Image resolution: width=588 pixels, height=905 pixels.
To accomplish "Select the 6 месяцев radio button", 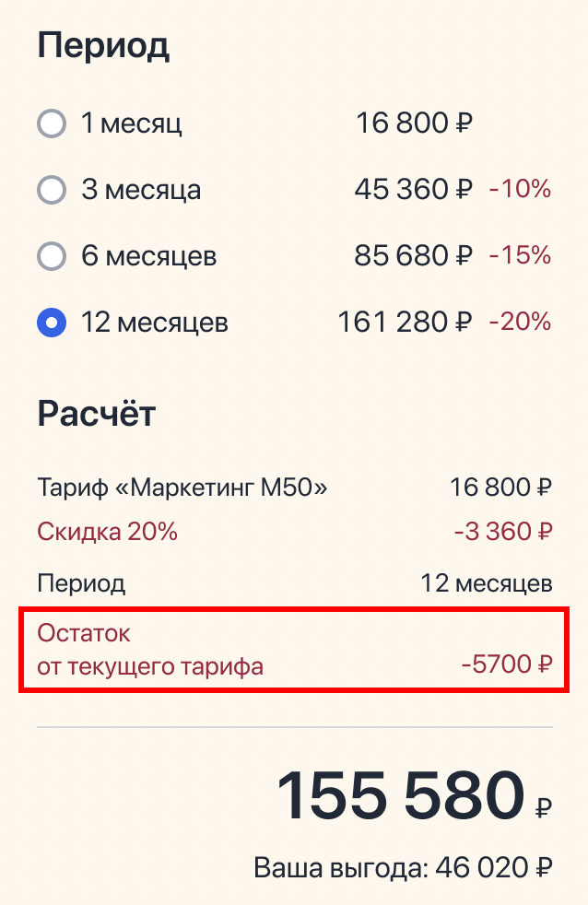I will tap(52, 255).
